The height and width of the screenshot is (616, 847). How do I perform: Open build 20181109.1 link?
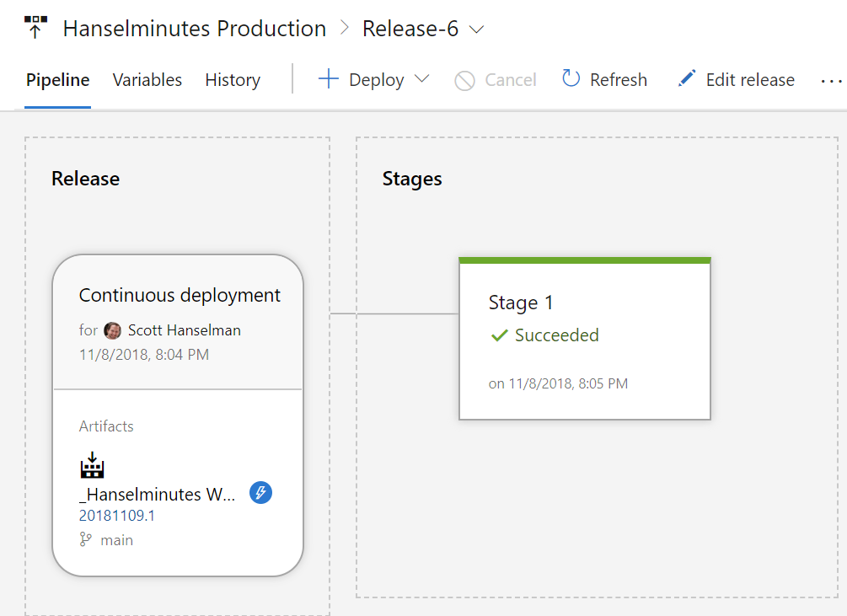click(x=116, y=516)
